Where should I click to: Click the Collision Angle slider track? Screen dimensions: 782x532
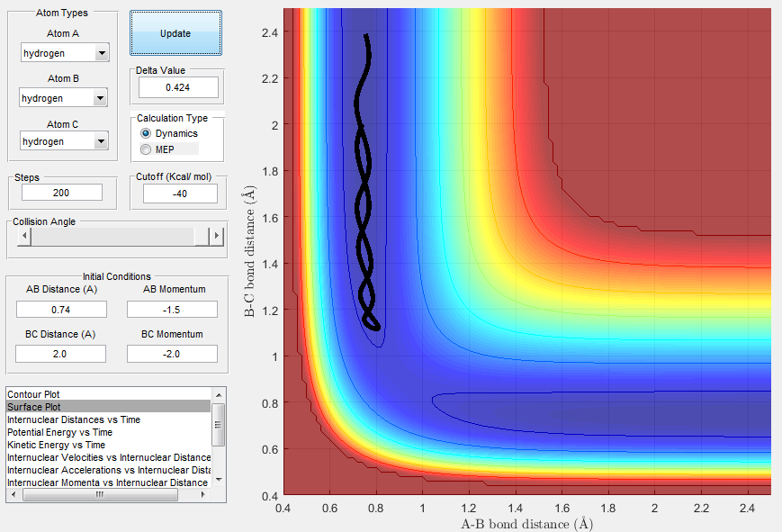tap(112, 236)
